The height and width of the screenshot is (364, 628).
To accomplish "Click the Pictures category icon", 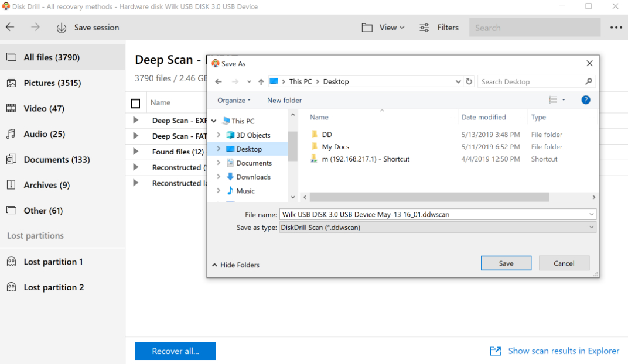I will (x=11, y=83).
